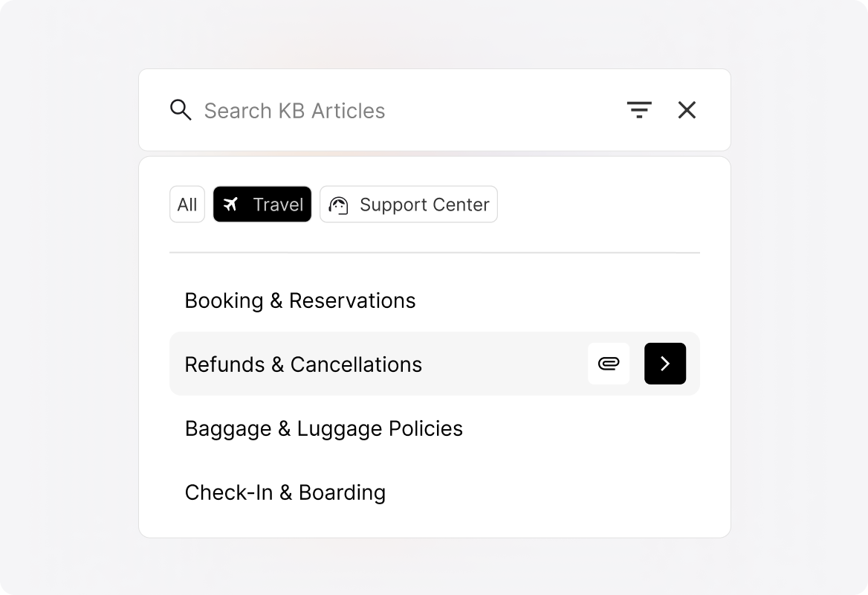
Task: Expand the Booking & Reservations section
Action: (300, 300)
